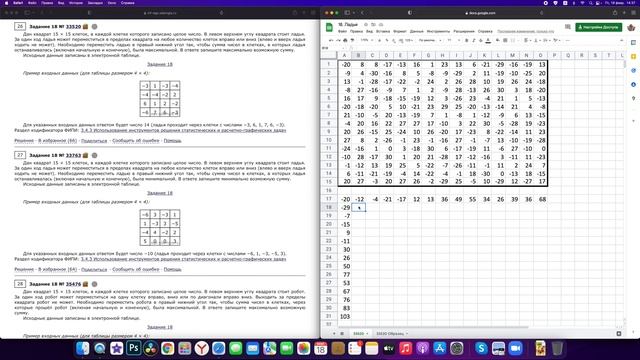640x360 pixels.
Task: Select column header D in the sheet
Action: [x=386, y=56]
